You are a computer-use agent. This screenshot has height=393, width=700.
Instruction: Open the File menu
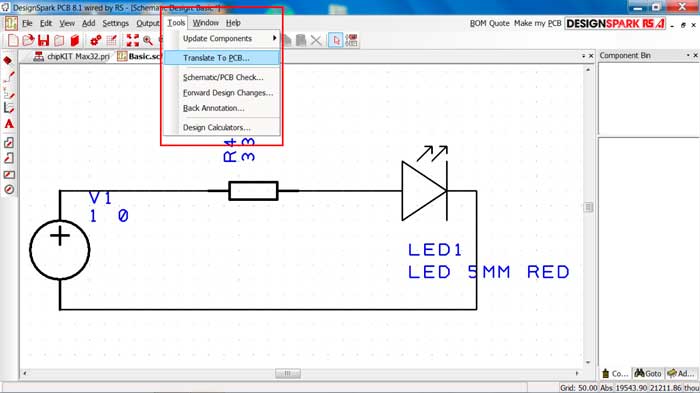[27, 23]
